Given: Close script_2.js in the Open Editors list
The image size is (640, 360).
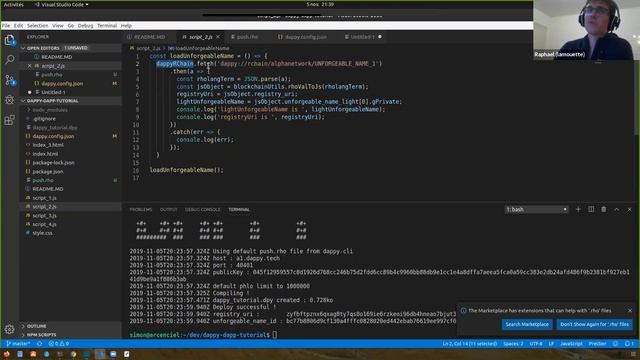Looking at the screenshot, I should click(29, 66).
